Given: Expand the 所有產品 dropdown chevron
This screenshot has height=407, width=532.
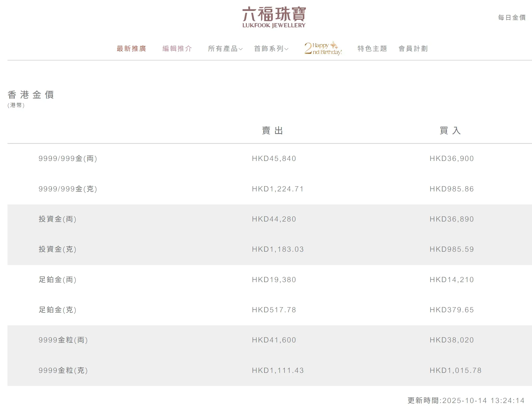Looking at the screenshot, I should (241, 49).
